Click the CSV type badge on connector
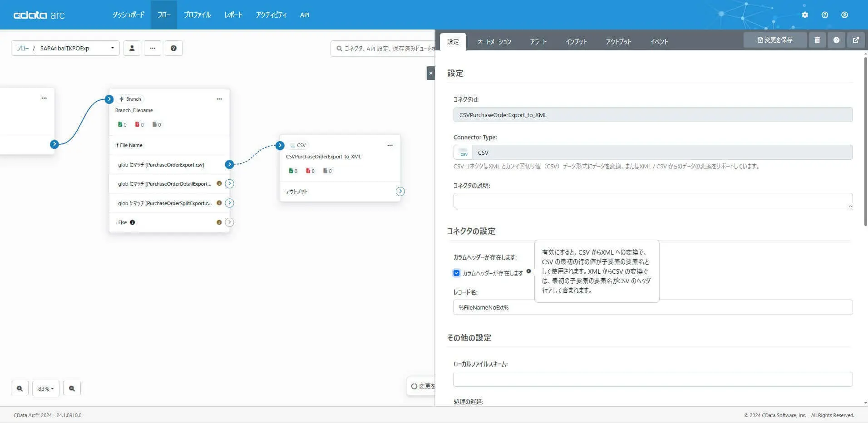Viewport: 868px width, 423px height. (x=298, y=145)
